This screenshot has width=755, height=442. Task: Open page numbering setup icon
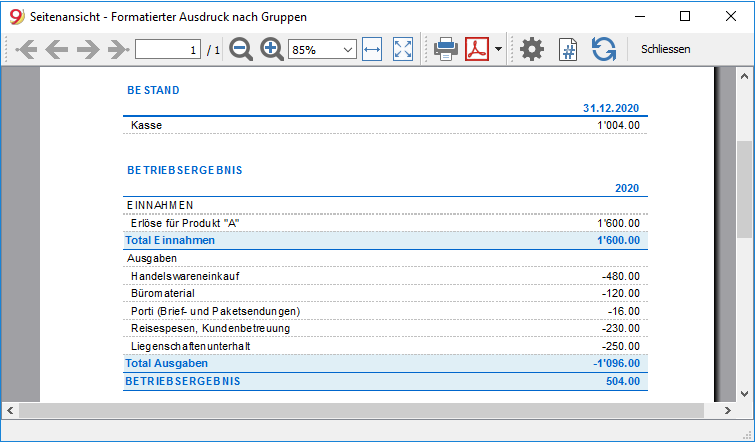(568, 49)
